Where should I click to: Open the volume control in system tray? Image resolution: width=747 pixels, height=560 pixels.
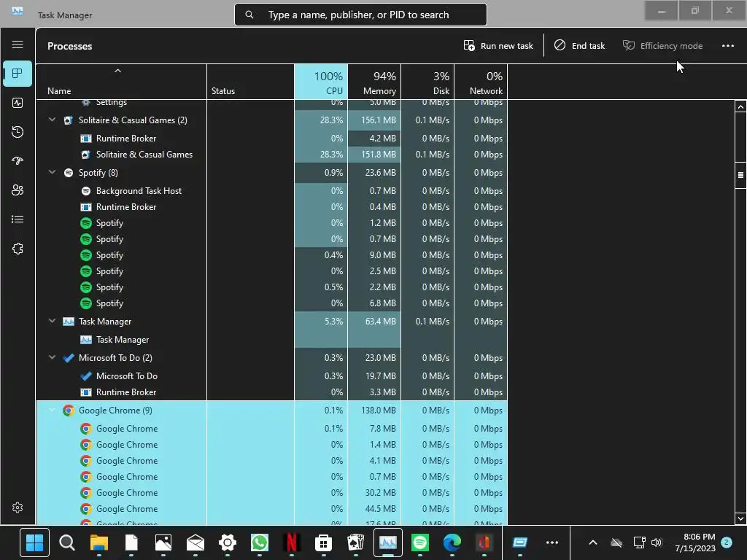[657, 542]
